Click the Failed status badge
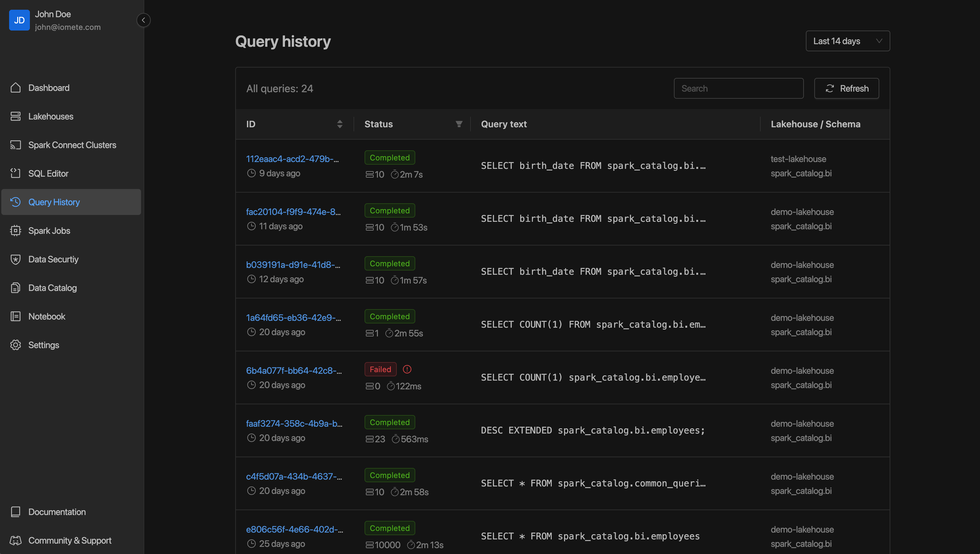The width and height of the screenshot is (980, 554). point(380,369)
